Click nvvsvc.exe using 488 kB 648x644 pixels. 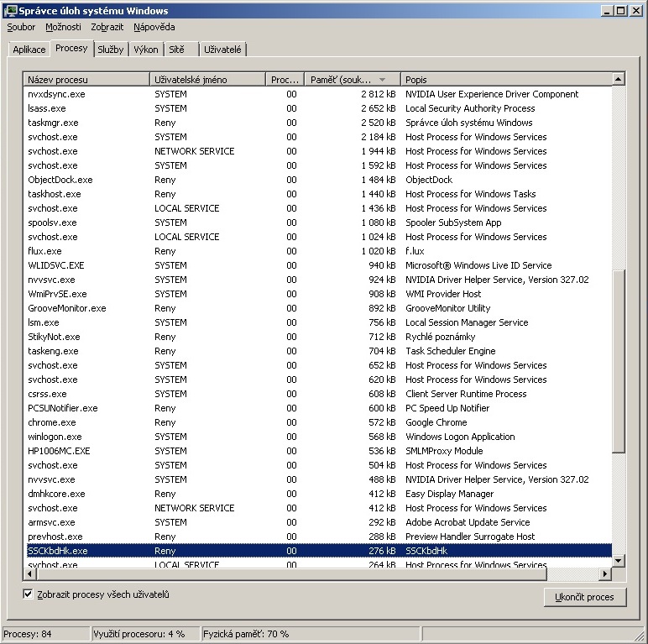(x=317, y=479)
